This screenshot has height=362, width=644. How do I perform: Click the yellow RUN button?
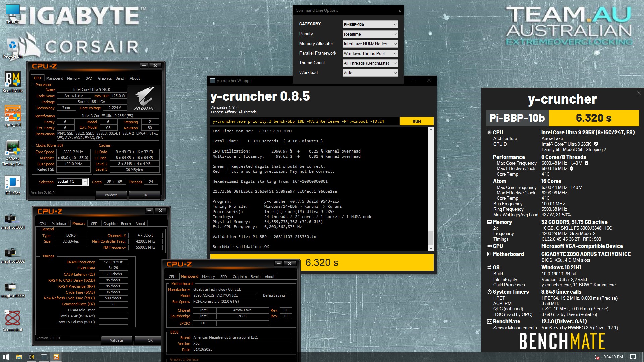coord(417,121)
